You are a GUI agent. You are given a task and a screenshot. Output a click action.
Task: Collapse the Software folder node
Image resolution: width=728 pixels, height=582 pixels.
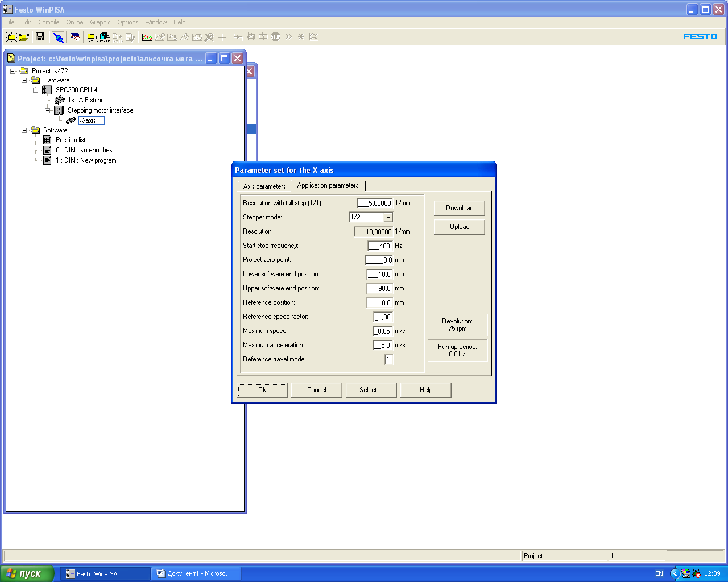click(24, 130)
